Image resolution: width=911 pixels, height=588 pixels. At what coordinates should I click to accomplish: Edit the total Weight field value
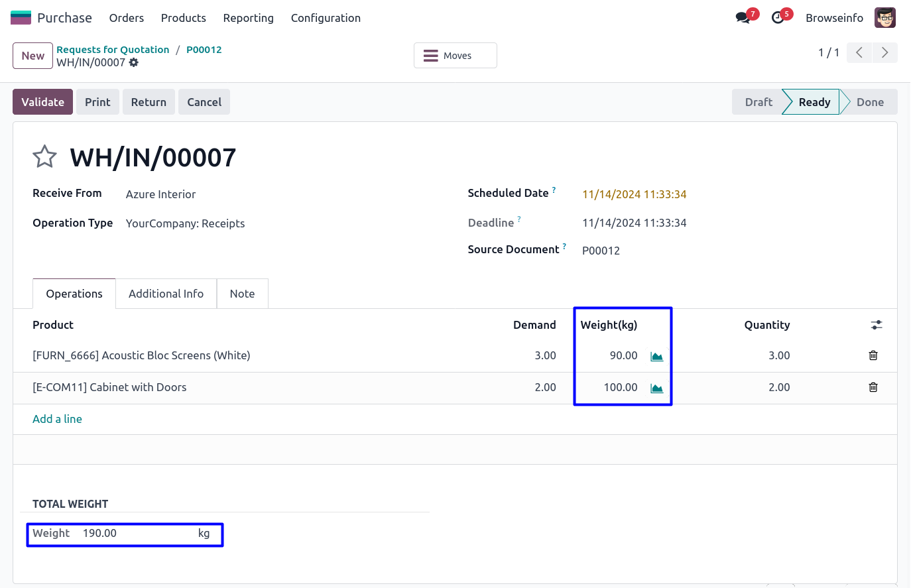[x=136, y=534]
